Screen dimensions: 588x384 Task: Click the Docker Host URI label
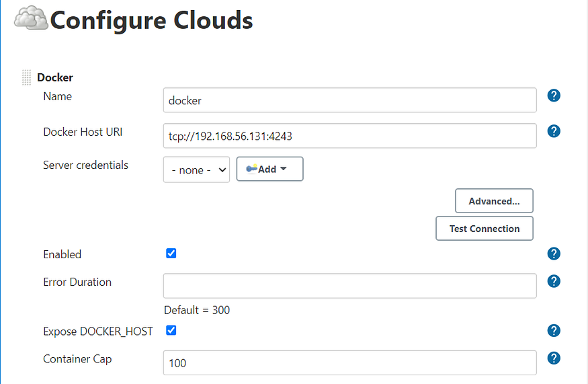pyautogui.click(x=83, y=132)
